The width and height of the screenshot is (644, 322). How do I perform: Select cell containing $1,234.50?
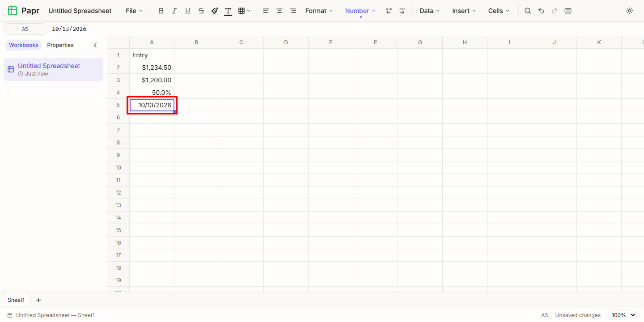click(152, 68)
